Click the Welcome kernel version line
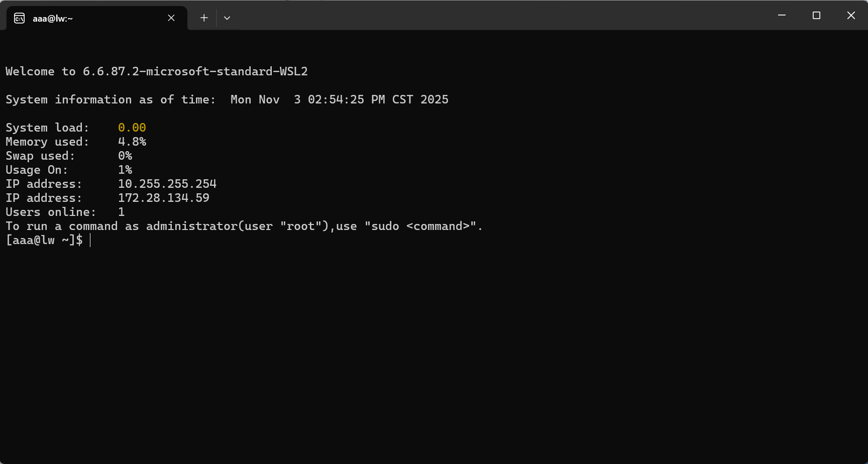The width and height of the screenshot is (868, 464). tap(156, 72)
